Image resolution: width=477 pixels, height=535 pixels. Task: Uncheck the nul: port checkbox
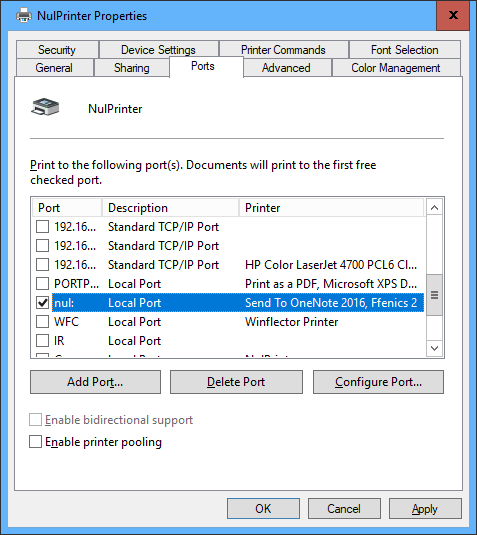[42, 302]
